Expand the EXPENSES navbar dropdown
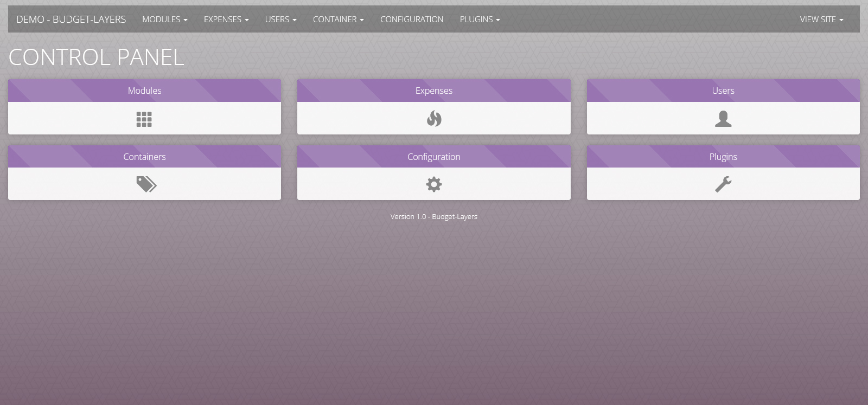 tap(226, 20)
